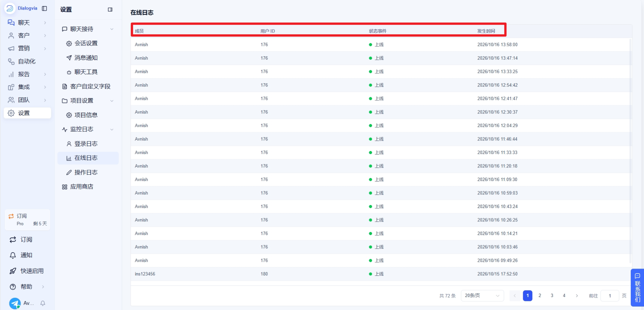Click the 订阅 Pro plan card
The image size is (644, 310).
(27, 220)
